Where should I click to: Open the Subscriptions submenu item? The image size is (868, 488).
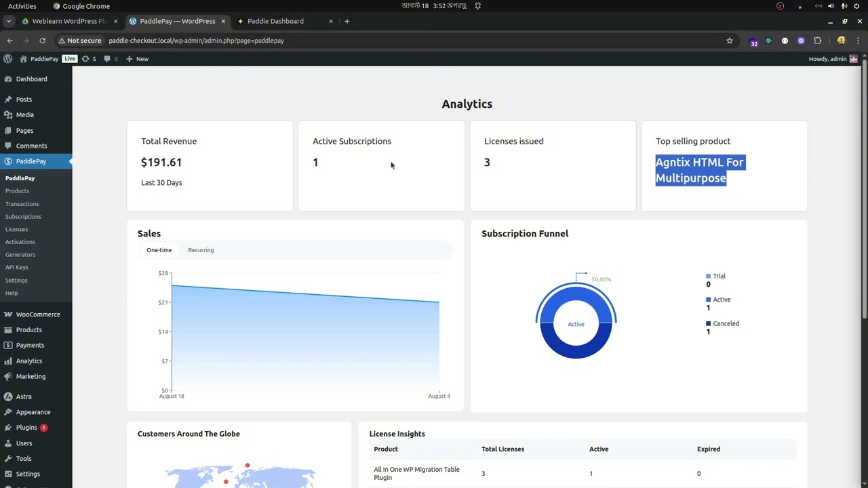(23, 217)
